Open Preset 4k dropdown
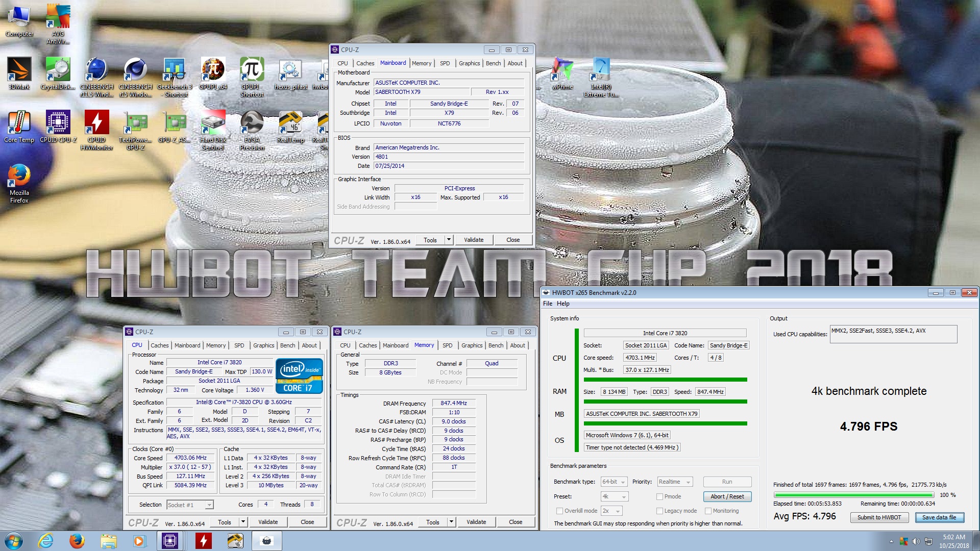980x551 pixels. 614,496
